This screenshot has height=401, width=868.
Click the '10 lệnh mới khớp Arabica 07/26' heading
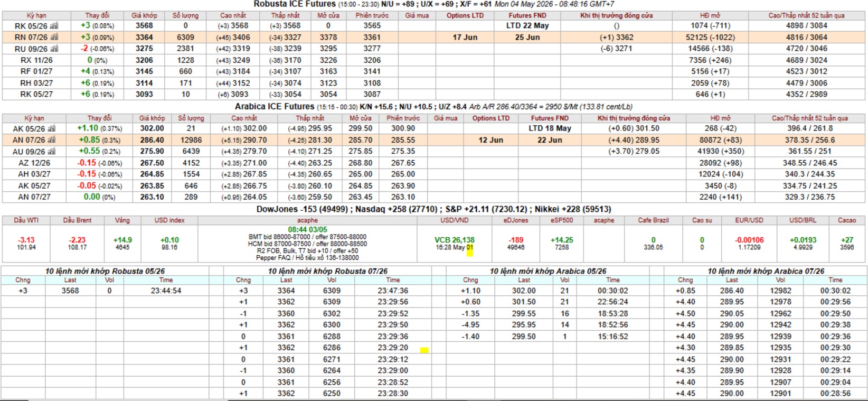tap(766, 271)
